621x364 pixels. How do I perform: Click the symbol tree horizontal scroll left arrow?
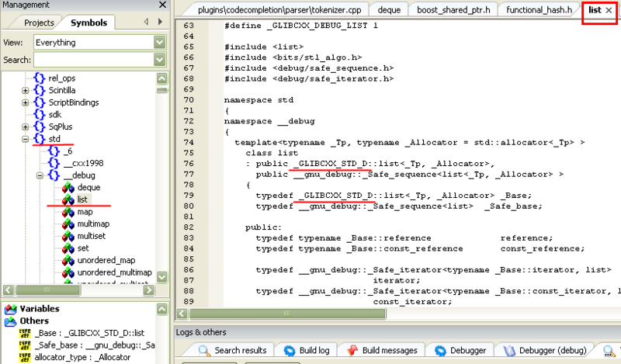pyautogui.click(x=9, y=290)
